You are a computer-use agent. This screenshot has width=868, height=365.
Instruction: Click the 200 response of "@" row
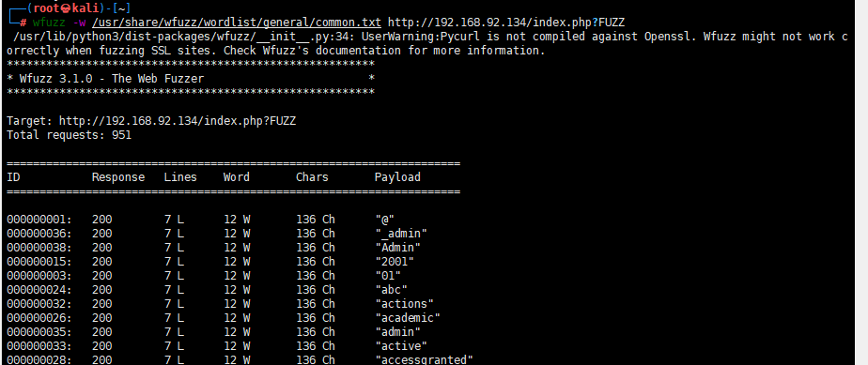[101, 220]
